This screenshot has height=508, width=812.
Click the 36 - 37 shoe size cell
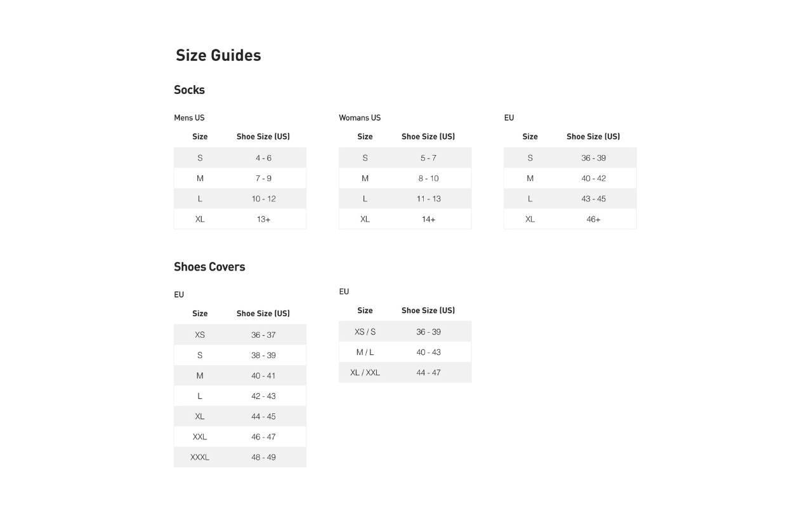coord(263,335)
